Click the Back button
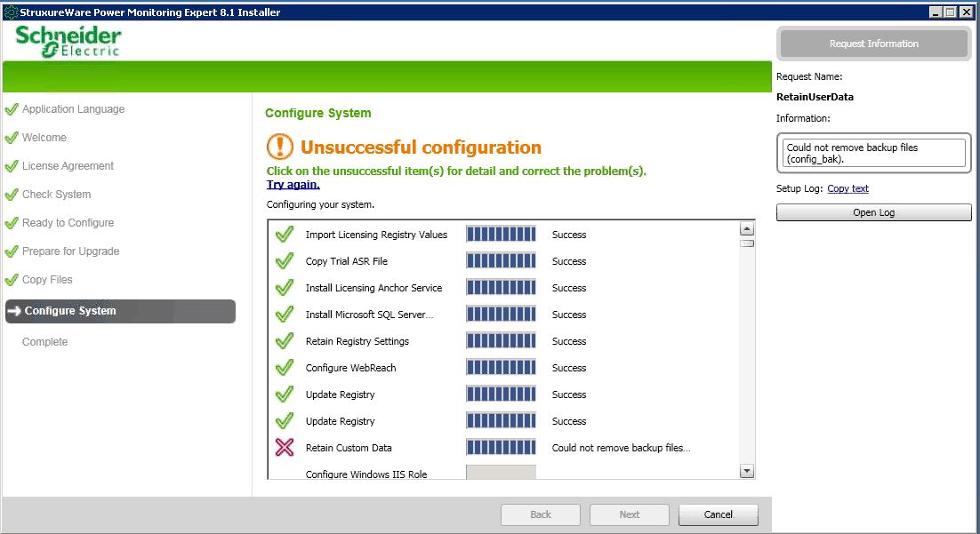The width and height of the screenshot is (980, 534). tap(541, 514)
